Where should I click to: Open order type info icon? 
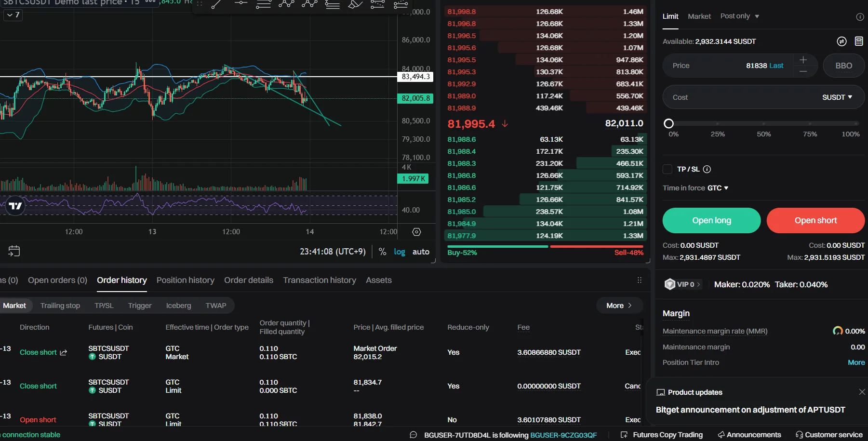click(860, 17)
